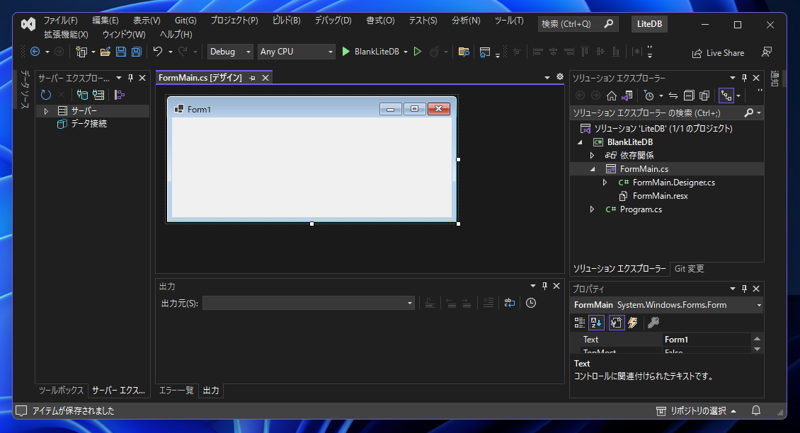Show events with the lightning bolt icon
This screenshot has width=800, height=433.
point(633,322)
